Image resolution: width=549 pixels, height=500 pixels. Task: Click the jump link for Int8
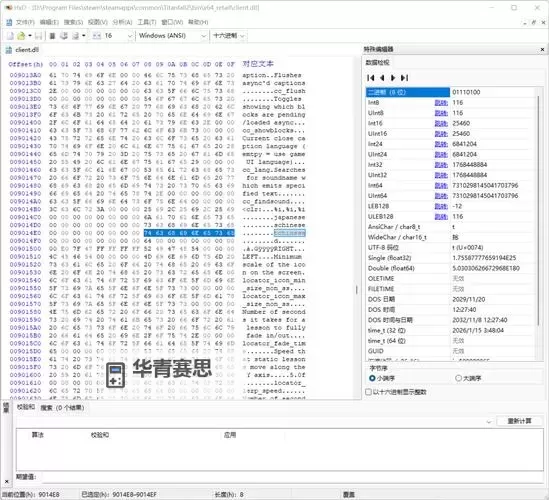441,103
